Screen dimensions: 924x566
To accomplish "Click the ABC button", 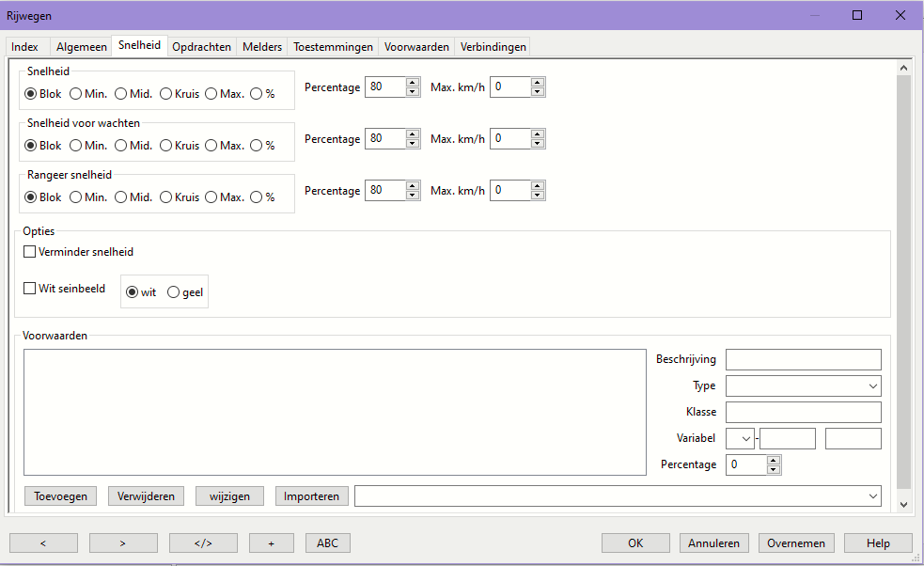I will 327,542.
